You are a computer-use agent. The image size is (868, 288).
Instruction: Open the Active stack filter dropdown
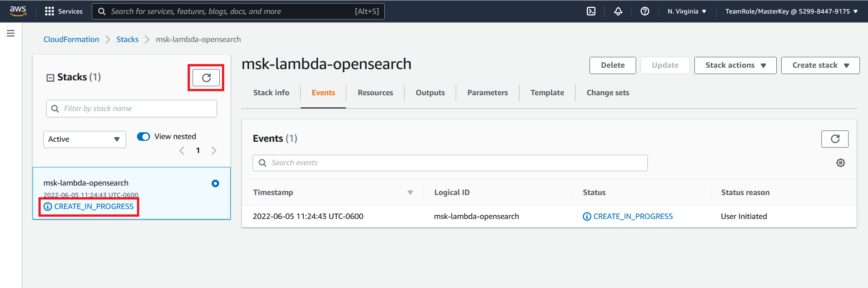click(85, 139)
